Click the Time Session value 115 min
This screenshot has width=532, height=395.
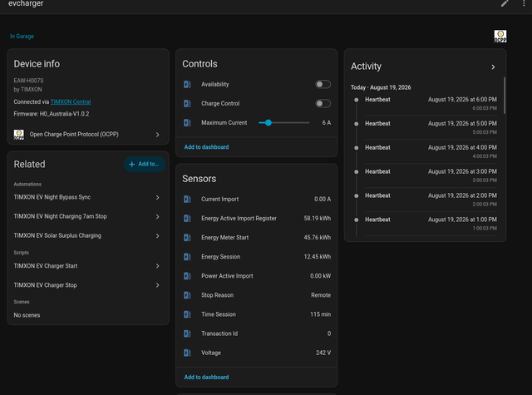[320, 314]
